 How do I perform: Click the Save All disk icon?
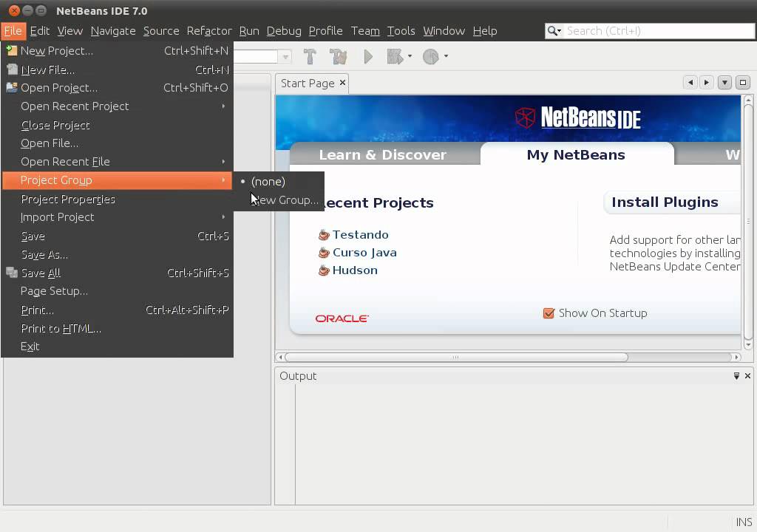pos(12,272)
